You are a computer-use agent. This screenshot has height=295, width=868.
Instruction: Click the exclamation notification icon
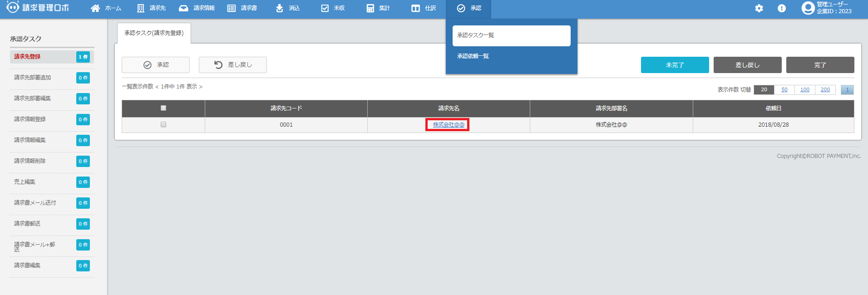coord(782,8)
